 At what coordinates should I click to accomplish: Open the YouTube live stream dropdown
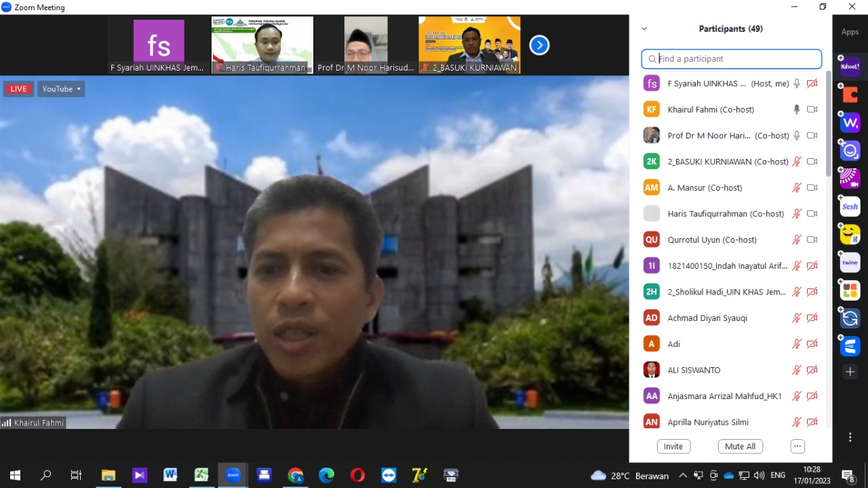point(61,89)
